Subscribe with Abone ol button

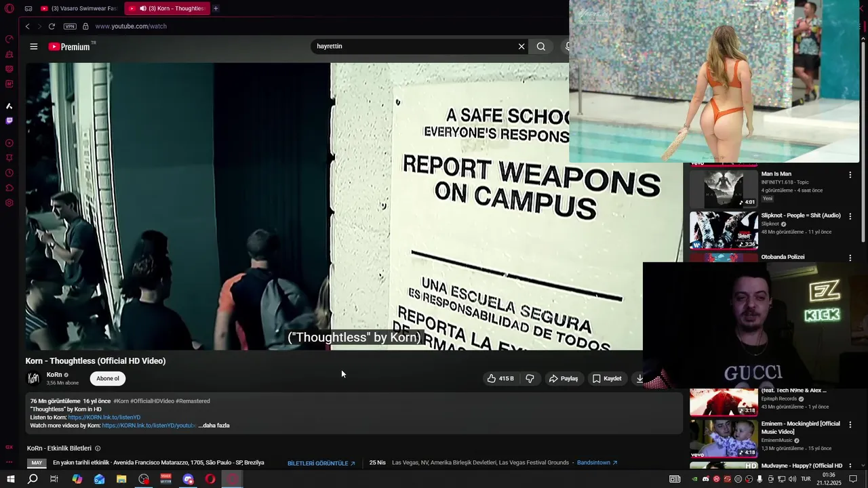[108, 379]
